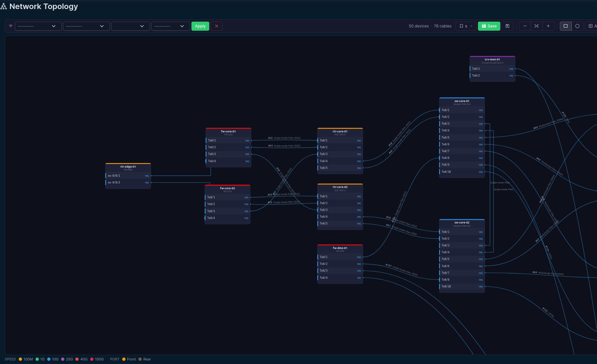This screenshot has height=364, width=597.
Task: Open the filter dropdown next to Apply
Action: [x=170, y=26]
